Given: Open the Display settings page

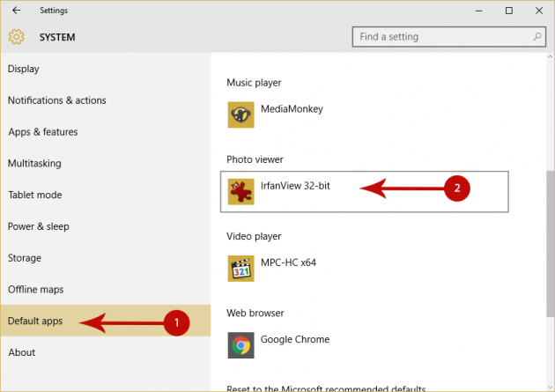Looking at the screenshot, I should [x=24, y=69].
